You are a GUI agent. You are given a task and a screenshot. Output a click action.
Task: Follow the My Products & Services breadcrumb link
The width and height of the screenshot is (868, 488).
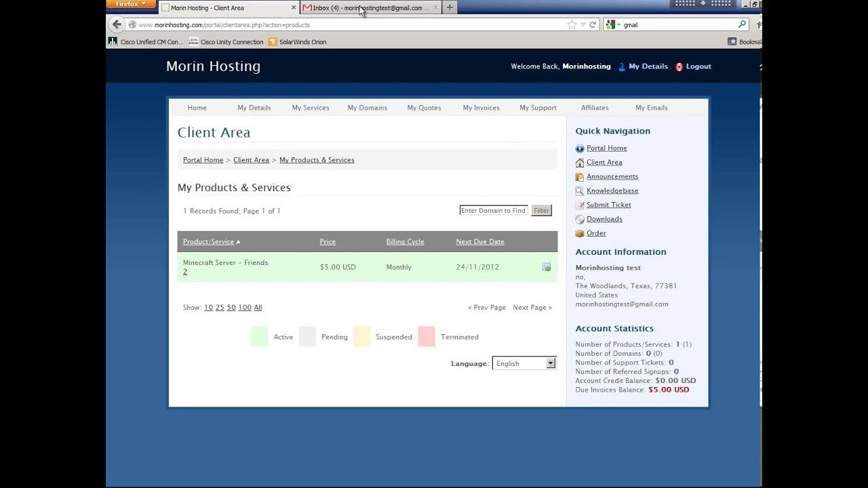317,160
